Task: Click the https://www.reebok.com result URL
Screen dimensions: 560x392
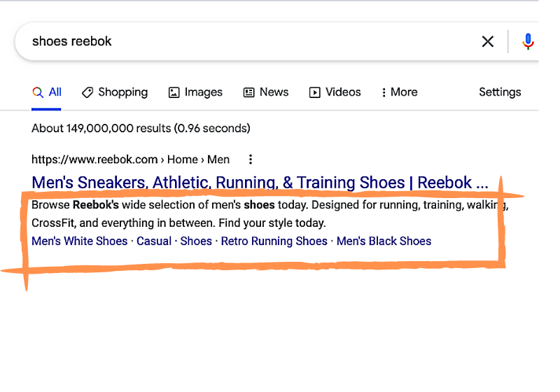Action: [130, 159]
